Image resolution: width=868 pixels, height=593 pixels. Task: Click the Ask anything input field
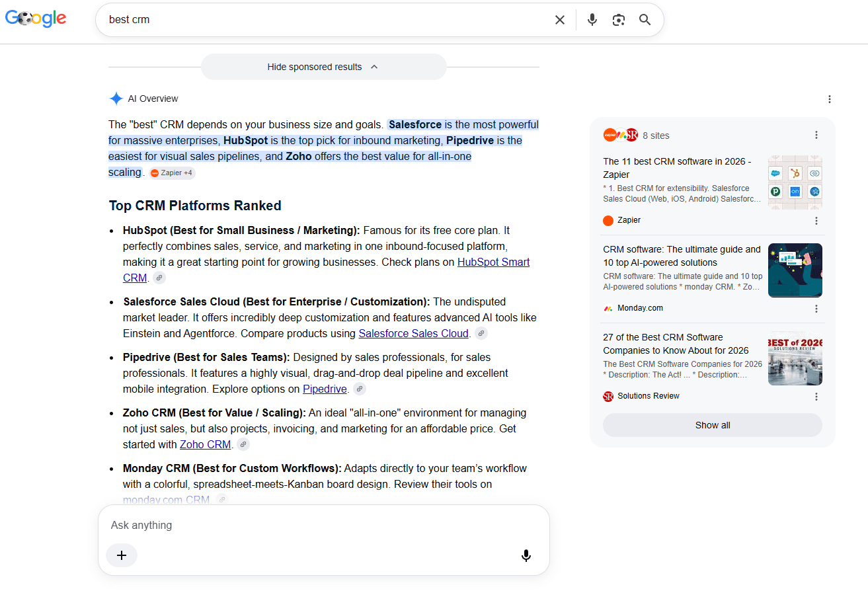[x=324, y=525]
